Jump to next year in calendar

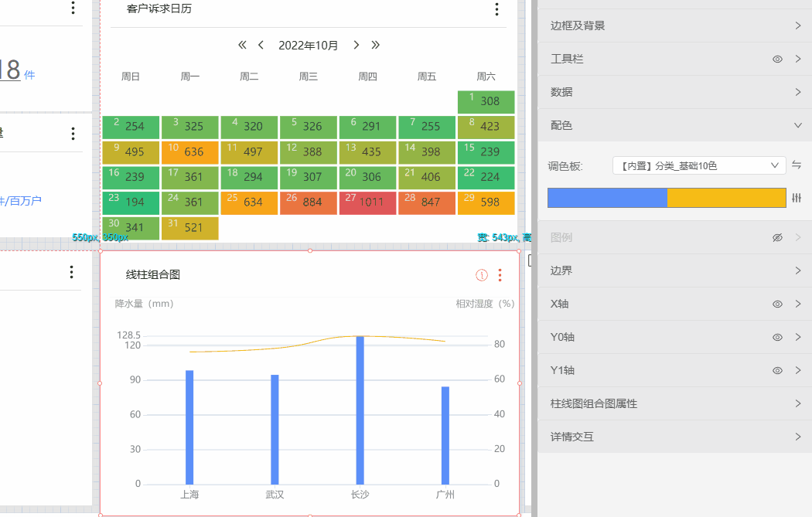click(x=375, y=45)
